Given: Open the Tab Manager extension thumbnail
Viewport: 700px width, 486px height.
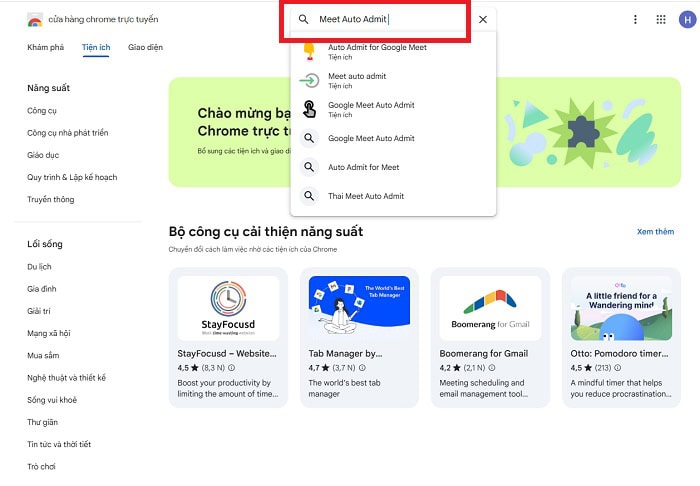Looking at the screenshot, I should 359,308.
